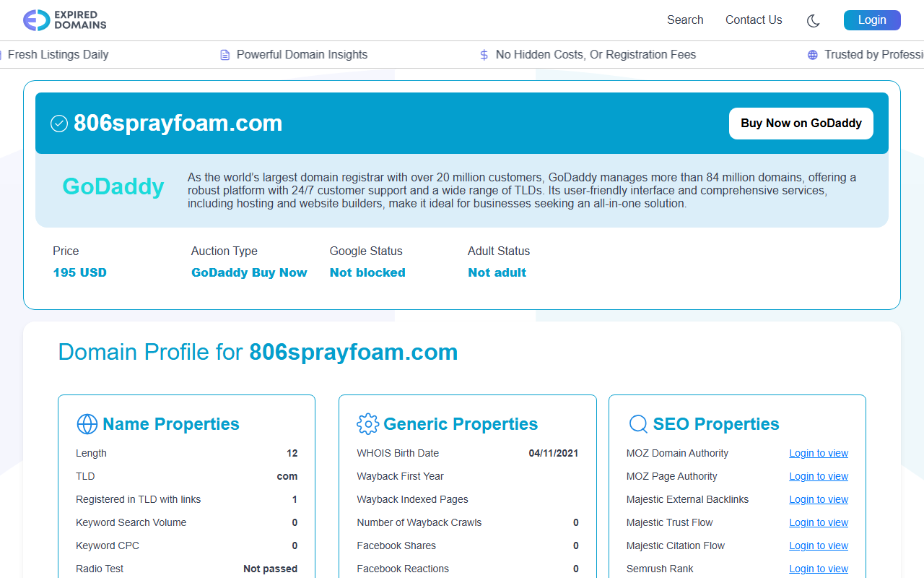The width and height of the screenshot is (924, 578).
Task: Click the Wayback Indexed Pages label
Action: pos(412,499)
